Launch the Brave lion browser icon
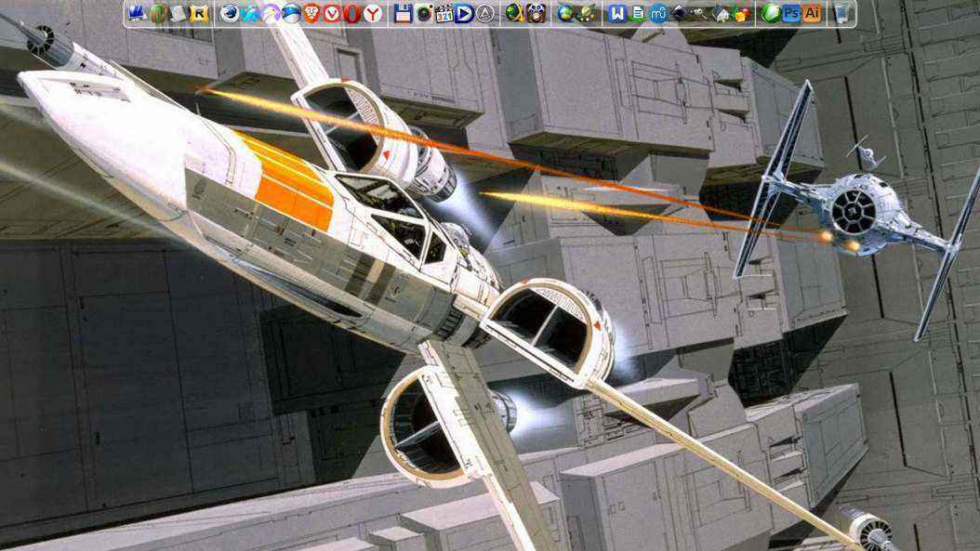This screenshot has height=551, width=980. click(x=311, y=13)
